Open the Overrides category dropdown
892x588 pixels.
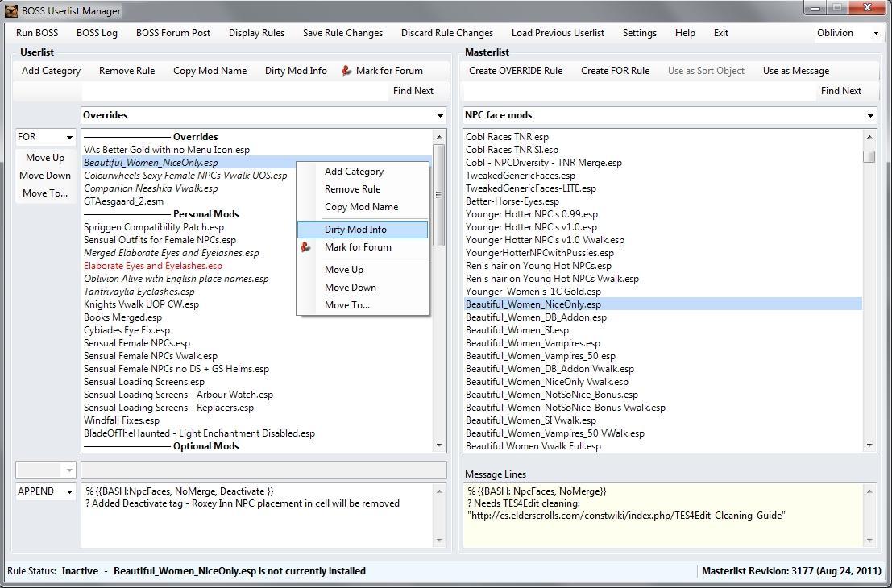pos(440,115)
